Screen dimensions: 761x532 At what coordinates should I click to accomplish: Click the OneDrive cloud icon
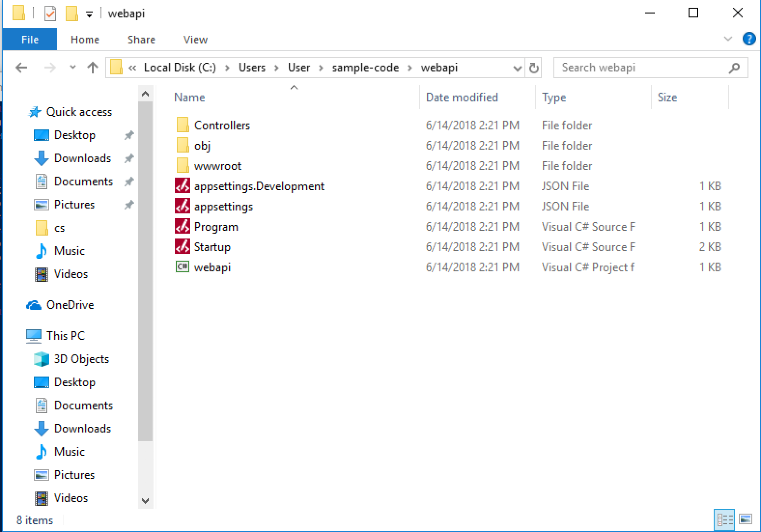tap(34, 305)
